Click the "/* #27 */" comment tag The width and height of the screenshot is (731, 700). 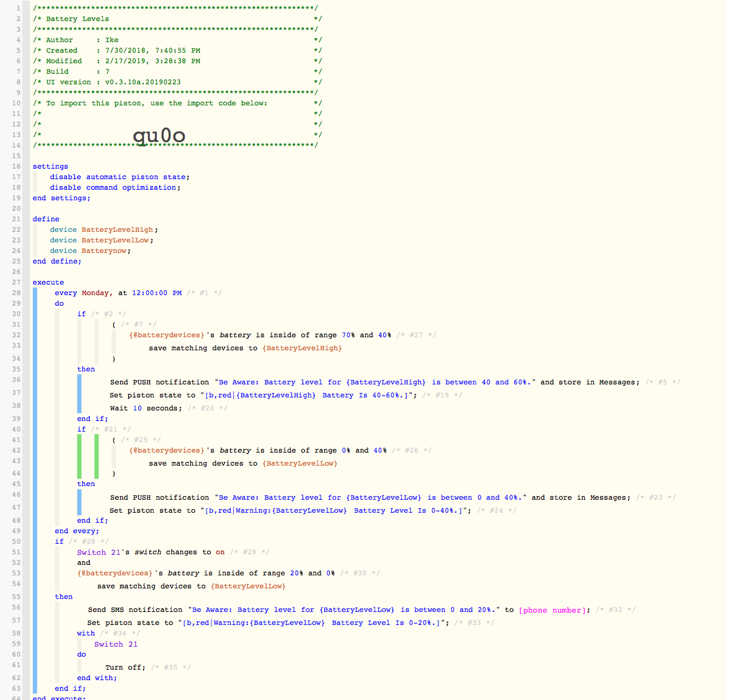[x=416, y=335]
